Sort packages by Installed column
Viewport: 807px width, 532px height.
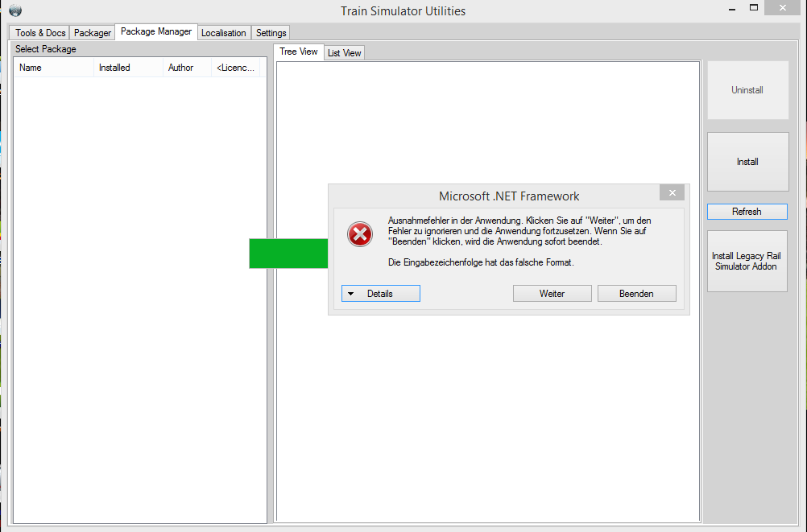pos(128,68)
